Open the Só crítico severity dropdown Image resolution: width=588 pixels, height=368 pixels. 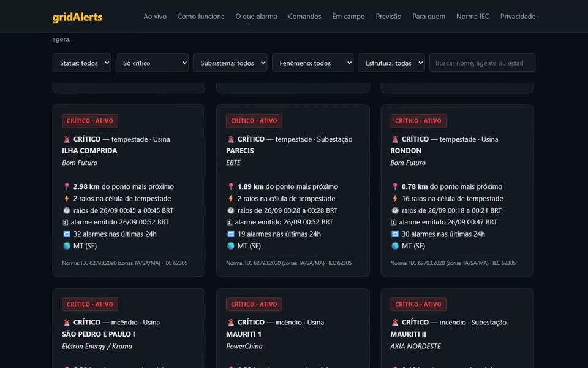pyautogui.click(x=153, y=63)
